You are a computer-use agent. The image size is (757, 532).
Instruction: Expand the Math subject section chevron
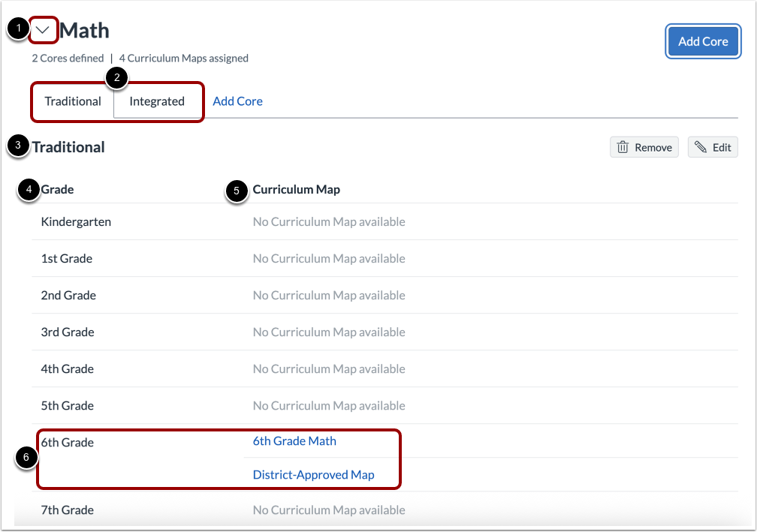[x=42, y=30]
